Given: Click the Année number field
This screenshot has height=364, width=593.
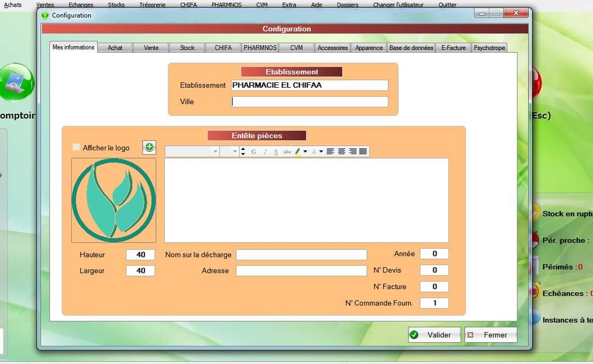Looking at the screenshot, I should coord(434,254).
